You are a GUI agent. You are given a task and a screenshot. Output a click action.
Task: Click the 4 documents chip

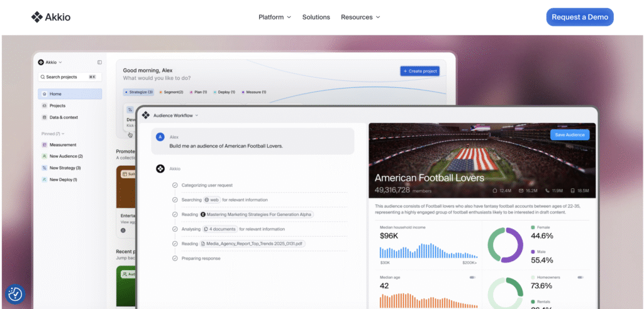click(219, 229)
